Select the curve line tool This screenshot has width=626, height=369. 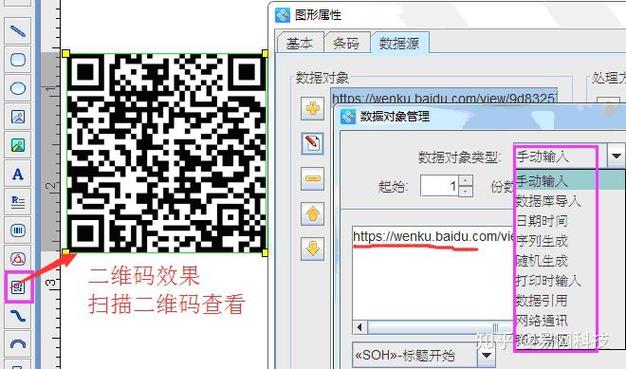point(18,316)
